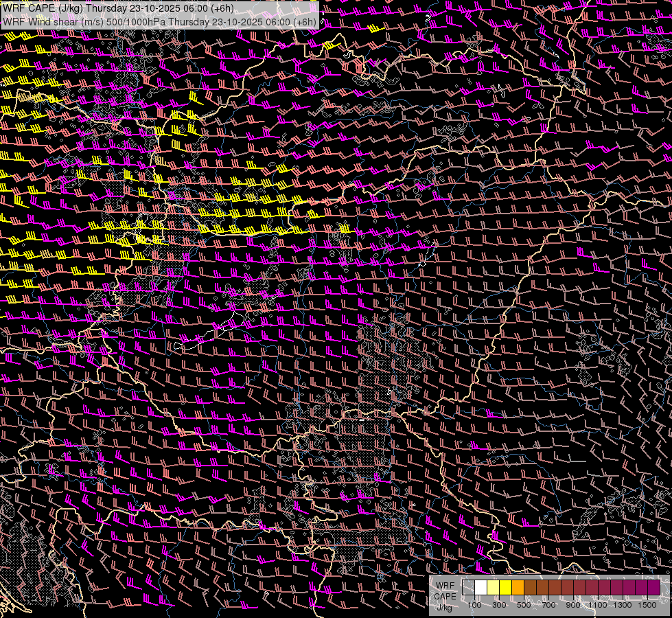Click the WRF Wind shear 500/1000hPa title
This screenshot has width=672, height=618.
pyautogui.click(x=159, y=21)
